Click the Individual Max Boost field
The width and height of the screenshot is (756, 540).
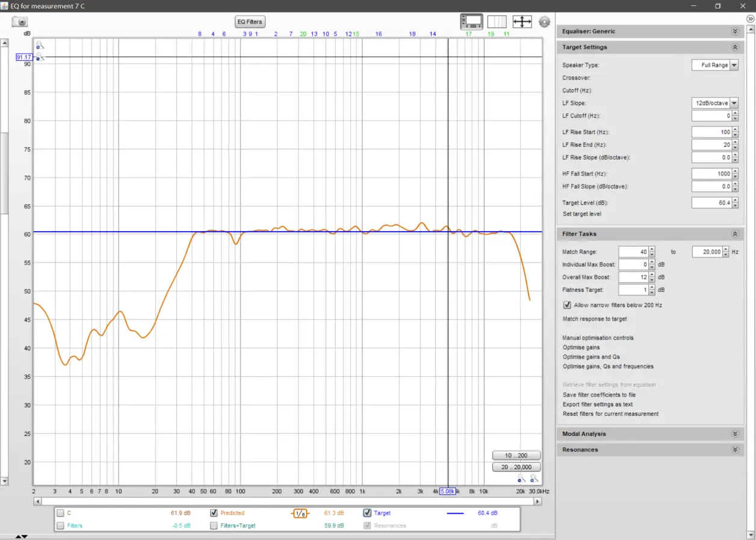(x=633, y=264)
